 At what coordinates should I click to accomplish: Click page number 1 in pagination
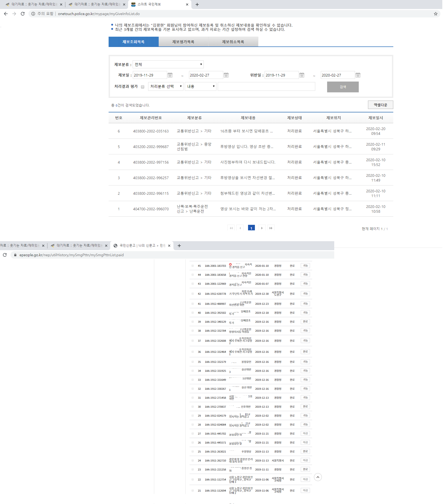pyautogui.click(x=251, y=228)
